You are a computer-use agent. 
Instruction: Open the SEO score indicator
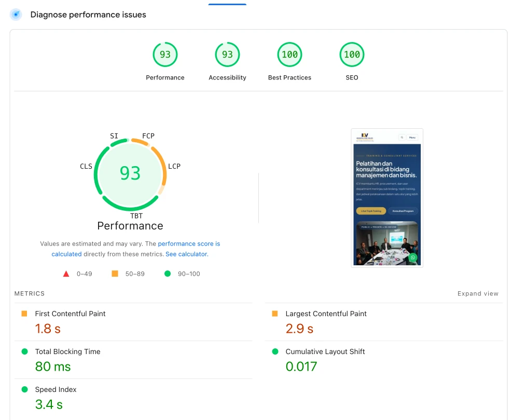(x=352, y=54)
